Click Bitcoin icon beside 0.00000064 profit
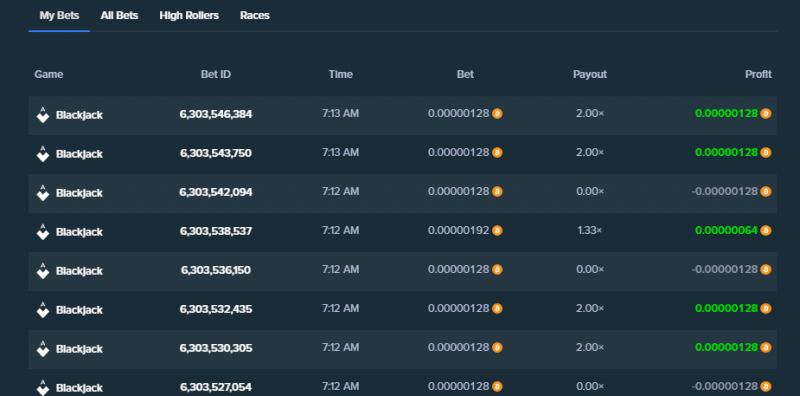This screenshot has width=800, height=396. tap(765, 231)
